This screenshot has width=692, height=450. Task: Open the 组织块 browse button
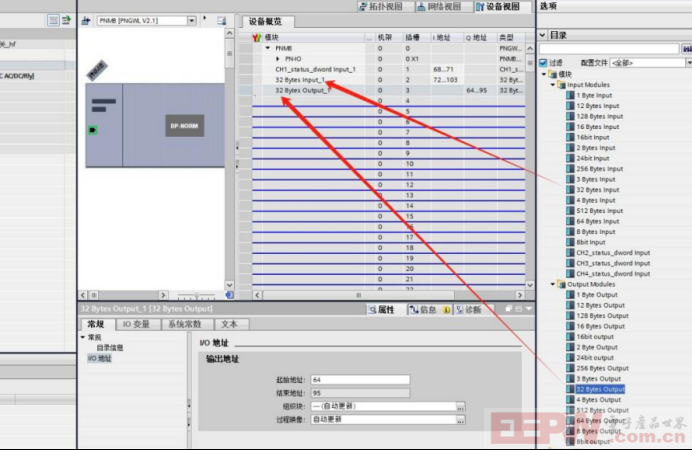click(460, 406)
